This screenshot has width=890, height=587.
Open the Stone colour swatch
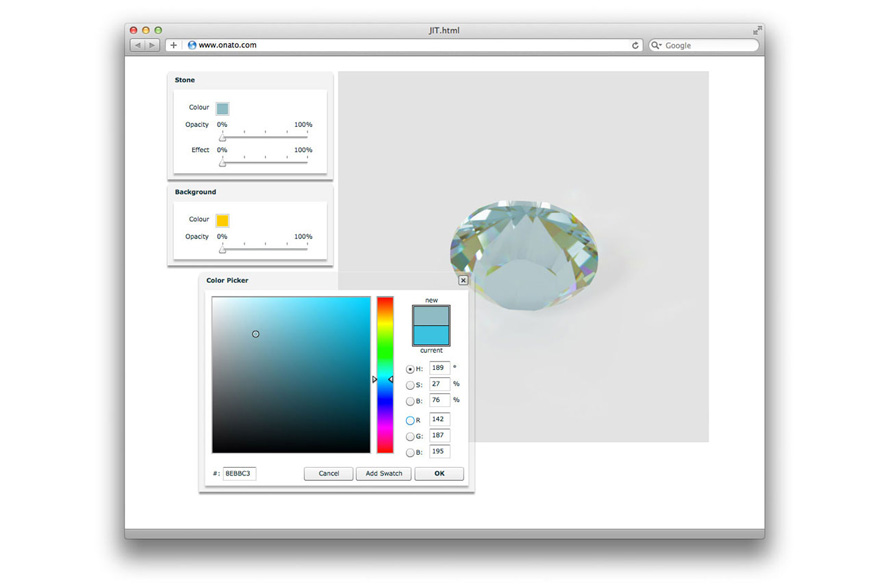pos(222,108)
